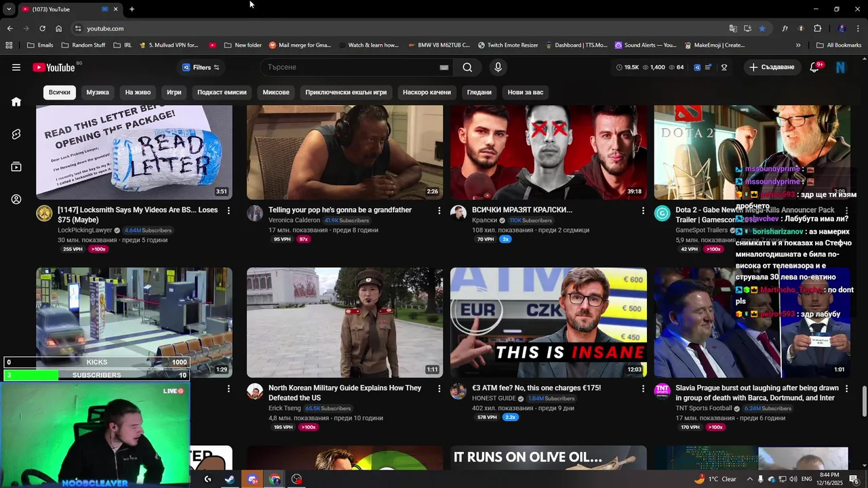Open Steam from the taskbar
Viewport: 868px width, 488px height.
(x=230, y=479)
